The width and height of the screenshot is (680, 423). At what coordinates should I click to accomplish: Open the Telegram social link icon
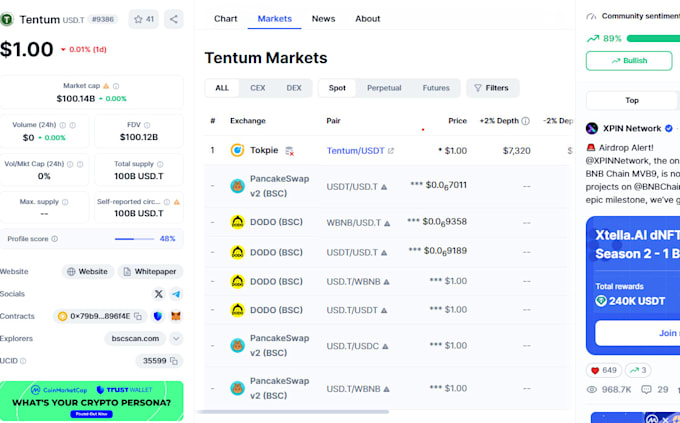tap(176, 294)
